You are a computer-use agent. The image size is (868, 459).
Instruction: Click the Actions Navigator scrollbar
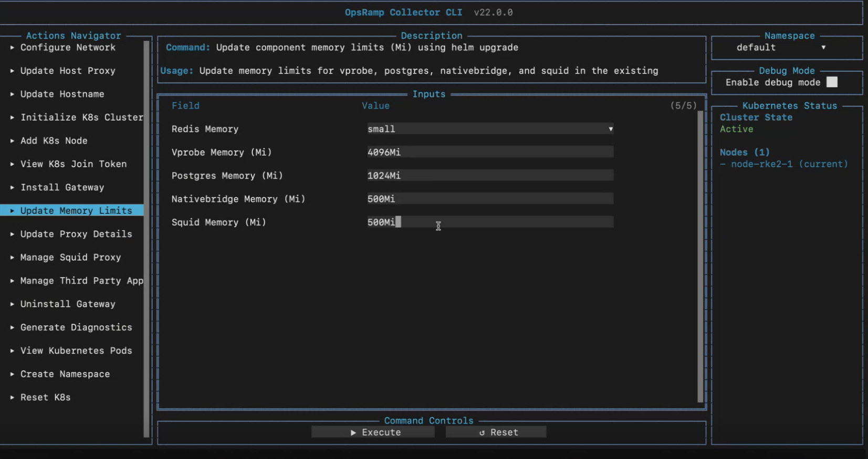147,239
